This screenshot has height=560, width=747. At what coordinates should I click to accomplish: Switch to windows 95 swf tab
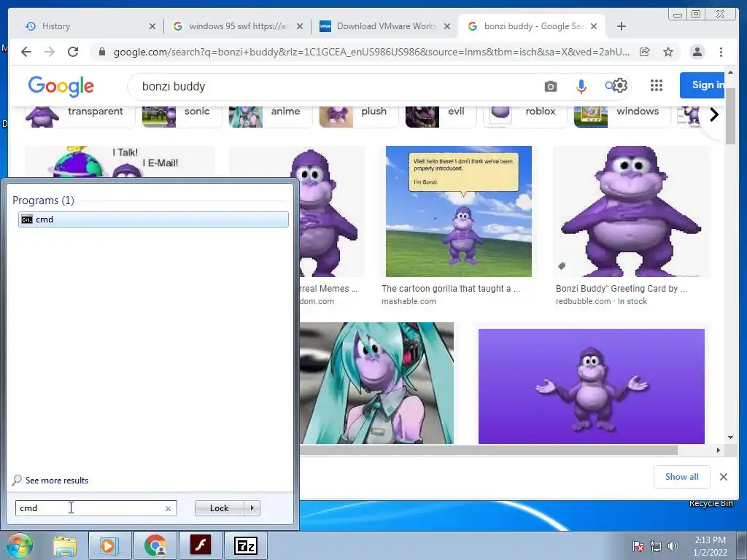point(239,26)
